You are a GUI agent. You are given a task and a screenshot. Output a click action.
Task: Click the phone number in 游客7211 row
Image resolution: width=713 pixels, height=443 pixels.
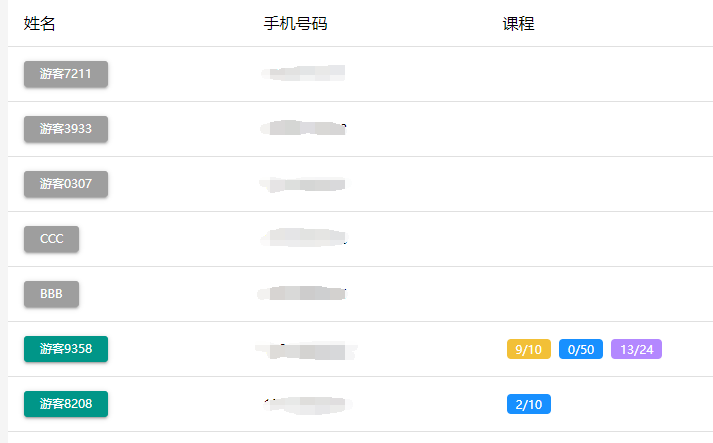point(303,74)
